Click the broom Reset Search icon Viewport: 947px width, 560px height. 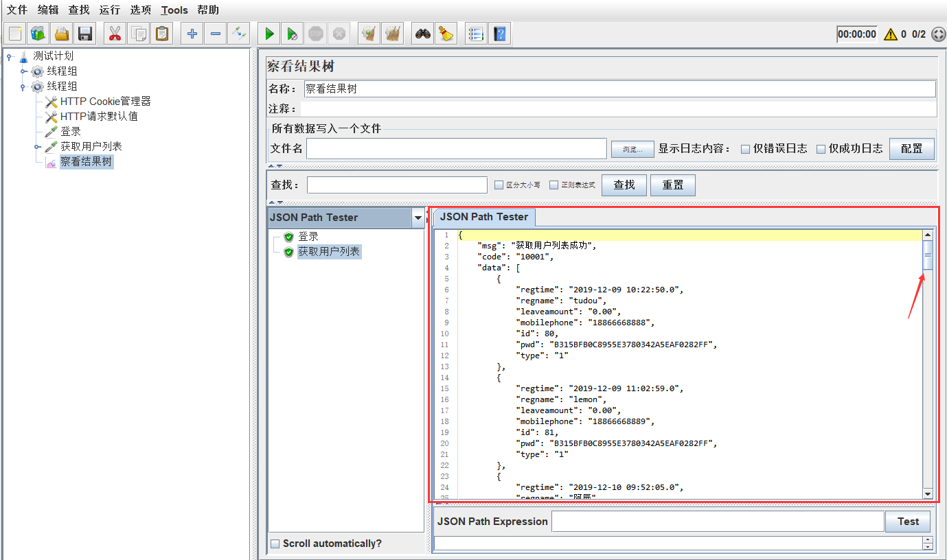(446, 34)
